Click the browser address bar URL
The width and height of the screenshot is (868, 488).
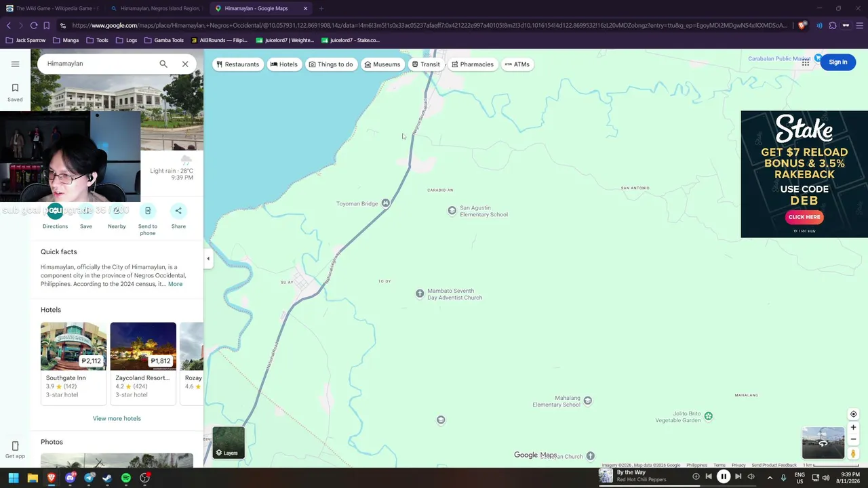pos(429,26)
